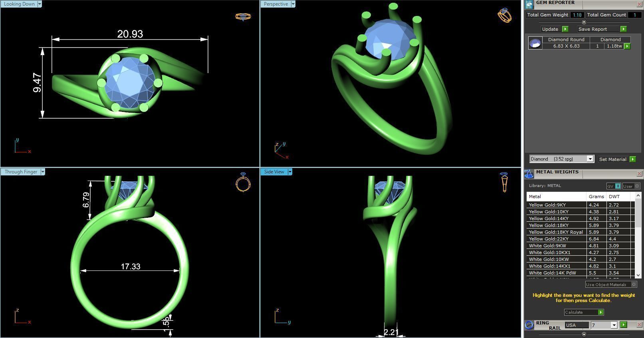Screen dimensions: 644x338
Task: Click the Total Gem Weight value field
Action: (577, 15)
